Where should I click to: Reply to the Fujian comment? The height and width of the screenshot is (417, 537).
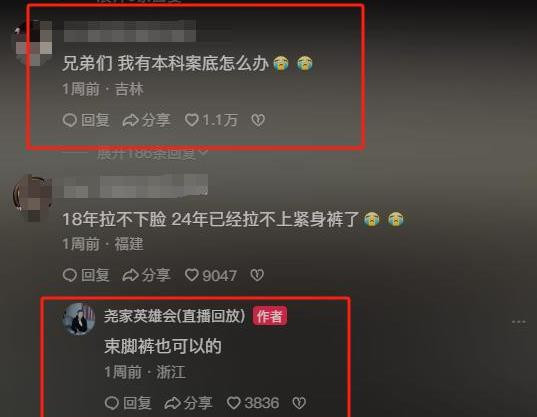[86, 275]
